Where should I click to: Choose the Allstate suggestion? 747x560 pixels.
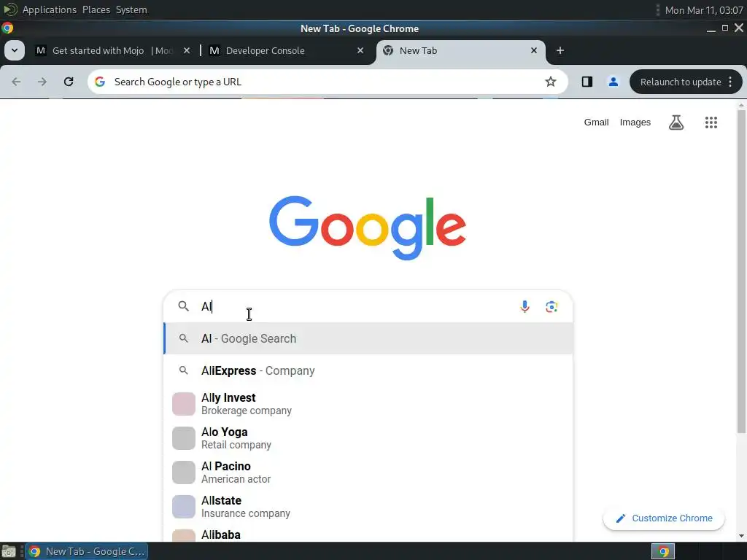click(368, 507)
